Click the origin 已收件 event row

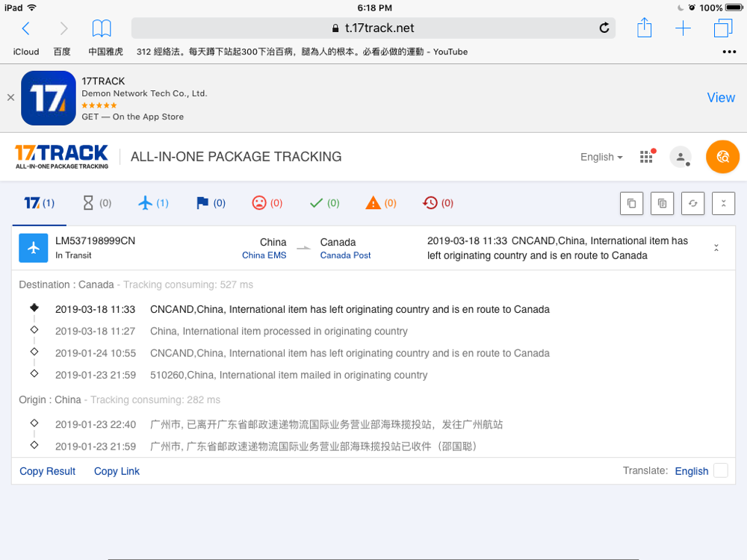coord(267,447)
